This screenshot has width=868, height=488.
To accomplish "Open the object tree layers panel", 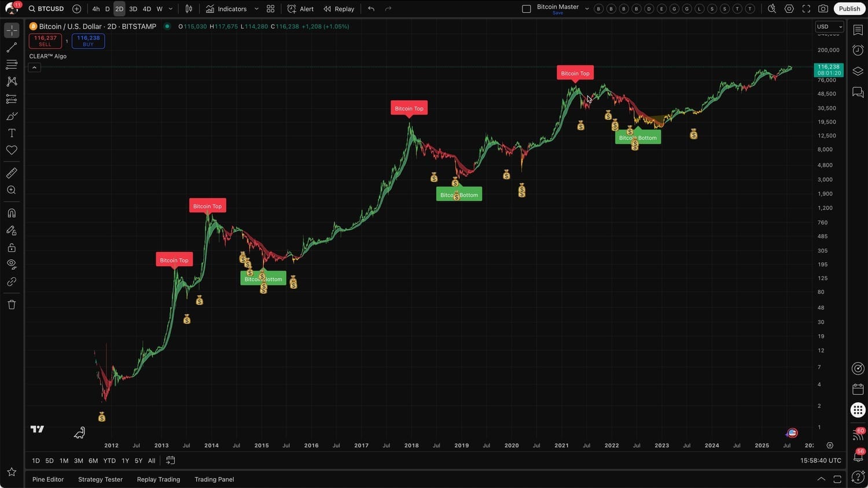I will (x=858, y=71).
